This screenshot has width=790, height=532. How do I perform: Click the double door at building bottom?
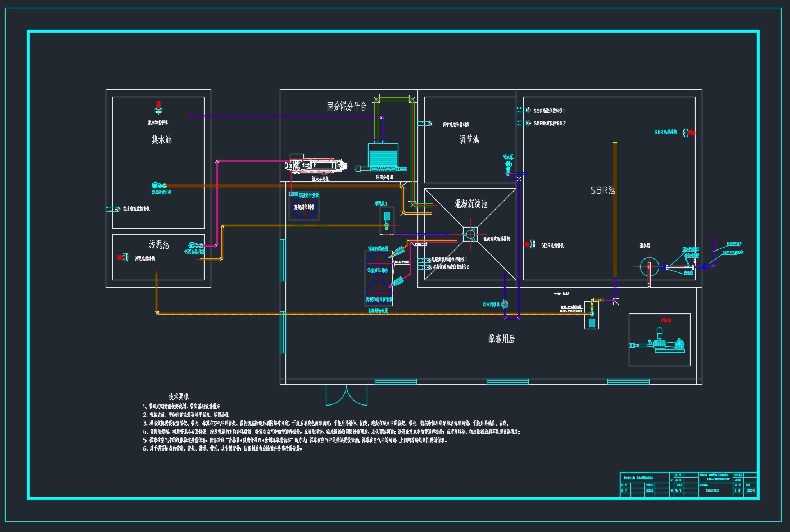pos(346,395)
